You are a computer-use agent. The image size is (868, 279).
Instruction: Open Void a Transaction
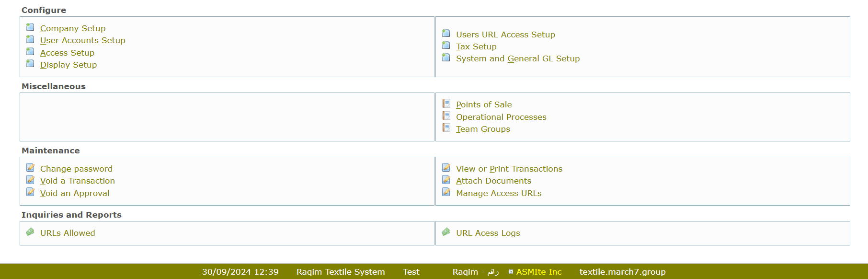pyautogui.click(x=77, y=181)
